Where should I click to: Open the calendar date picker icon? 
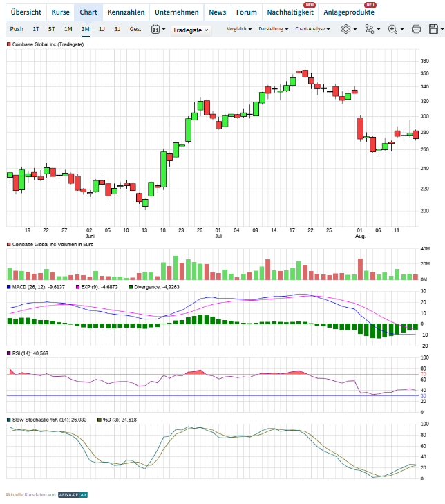click(155, 29)
